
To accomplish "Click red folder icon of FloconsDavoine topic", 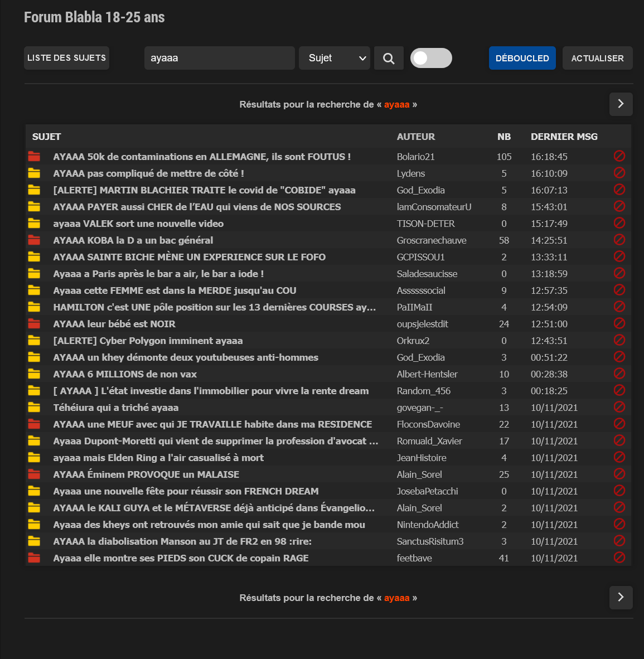I will 34,424.
